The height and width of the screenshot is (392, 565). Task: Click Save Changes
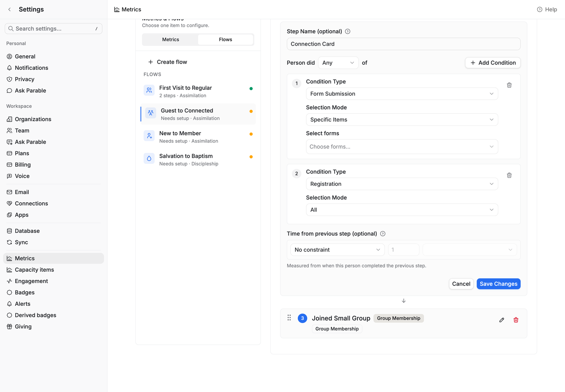[x=498, y=284]
